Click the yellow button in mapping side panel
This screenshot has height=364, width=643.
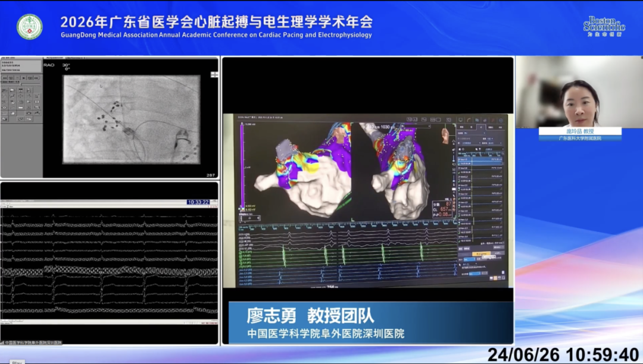click(482, 254)
